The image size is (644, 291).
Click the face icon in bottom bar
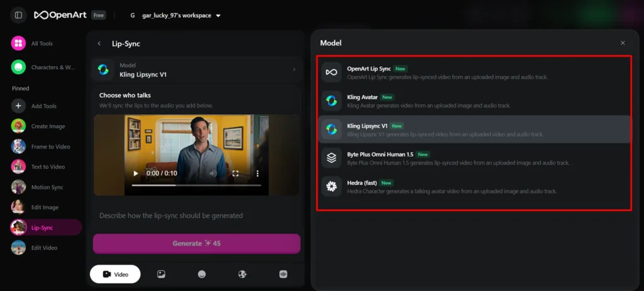(202, 274)
